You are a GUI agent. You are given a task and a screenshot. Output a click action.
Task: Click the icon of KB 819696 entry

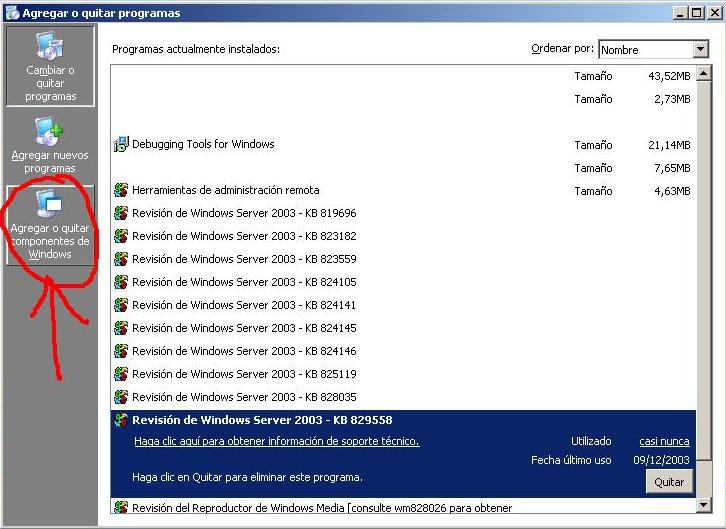pyautogui.click(x=121, y=213)
